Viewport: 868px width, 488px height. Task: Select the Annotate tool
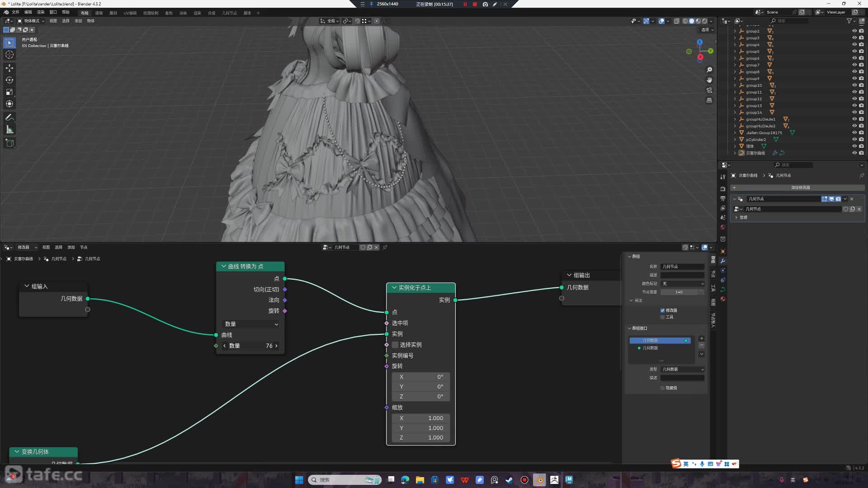coord(9,117)
